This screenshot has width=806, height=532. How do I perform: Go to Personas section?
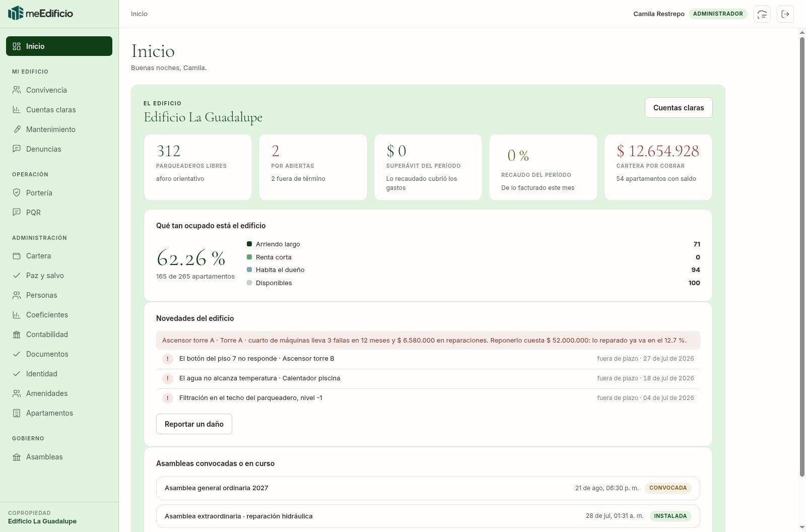59,295
